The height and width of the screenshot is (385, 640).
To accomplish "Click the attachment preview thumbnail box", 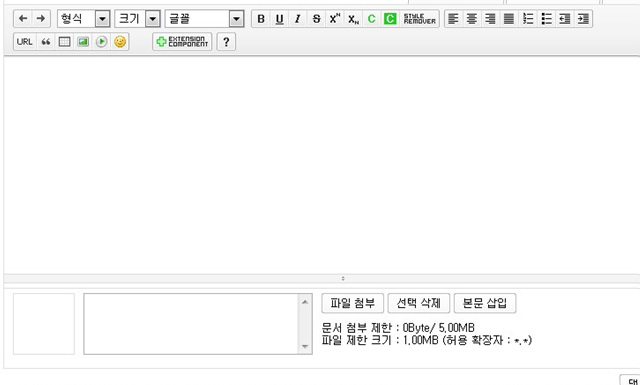I will click(x=44, y=324).
